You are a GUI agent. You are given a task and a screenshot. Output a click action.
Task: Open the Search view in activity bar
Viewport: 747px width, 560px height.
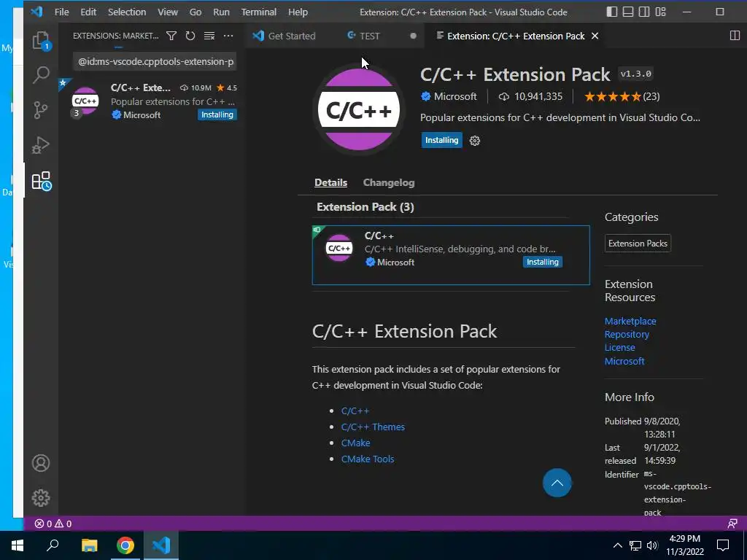pyautogui.click(x=41, y=75)
